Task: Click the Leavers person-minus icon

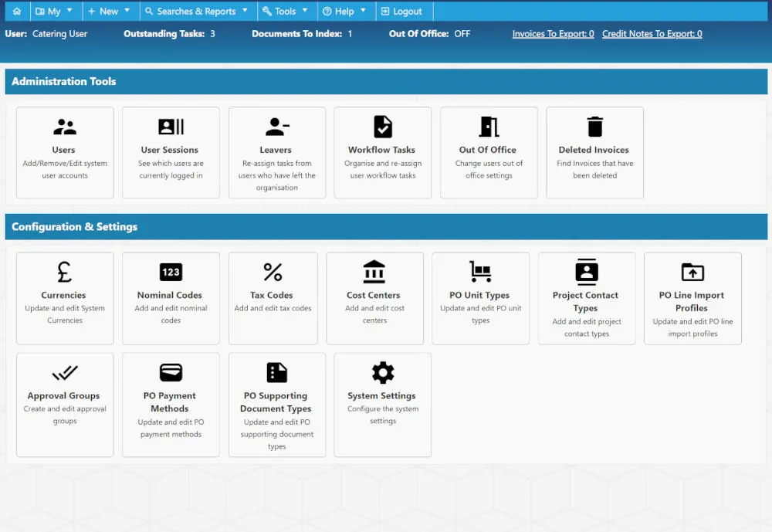Action: 276,127
